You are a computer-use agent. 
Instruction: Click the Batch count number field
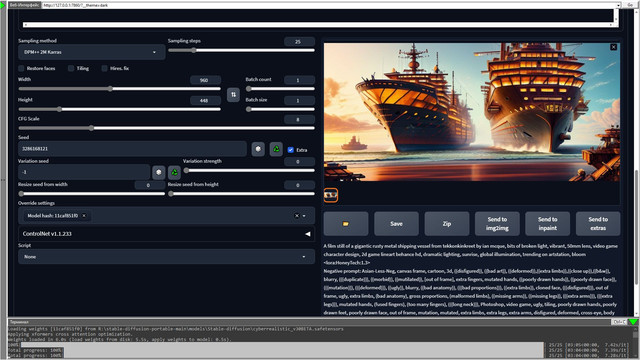point(299,80)
